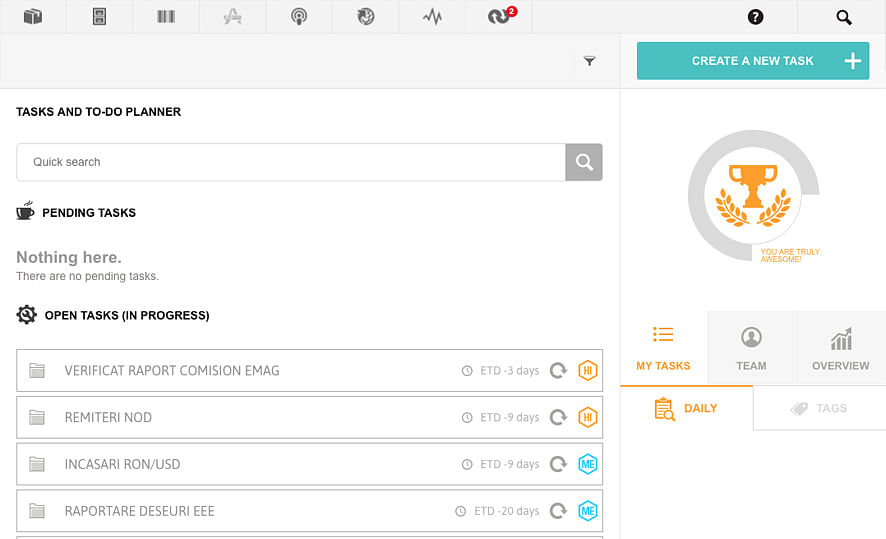This screenshot has height=539, width=886.
Task: Open the filter funnel dropdown
Action: [589, 61]
